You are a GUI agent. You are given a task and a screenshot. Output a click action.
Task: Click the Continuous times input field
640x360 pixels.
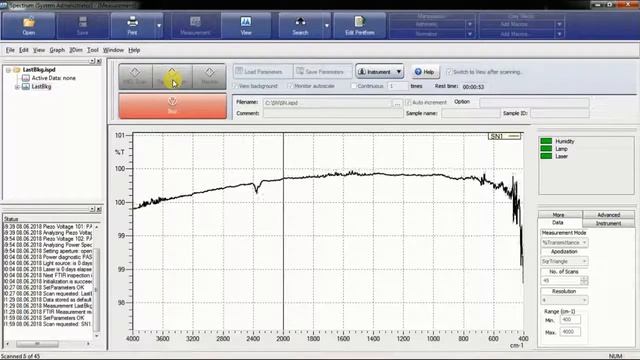pos(398,86)
